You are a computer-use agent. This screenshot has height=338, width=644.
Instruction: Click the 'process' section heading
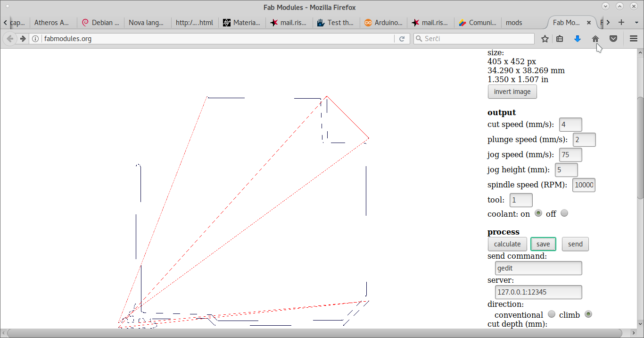coord(504,232)
